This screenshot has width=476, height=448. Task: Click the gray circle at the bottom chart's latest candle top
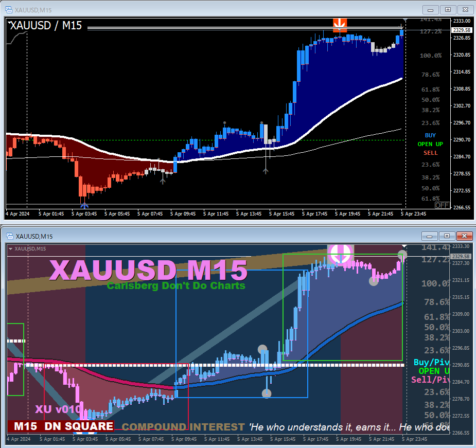[x=402, y=255]
